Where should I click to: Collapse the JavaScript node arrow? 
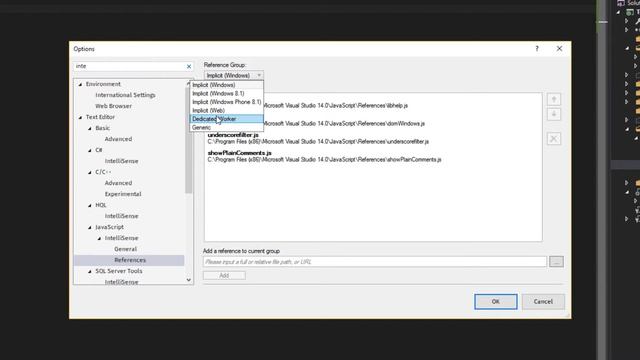coord(90,227)
